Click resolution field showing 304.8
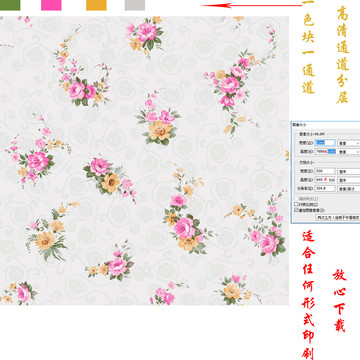The height and width of the screenshot is (360, 360). coord(325,188)
